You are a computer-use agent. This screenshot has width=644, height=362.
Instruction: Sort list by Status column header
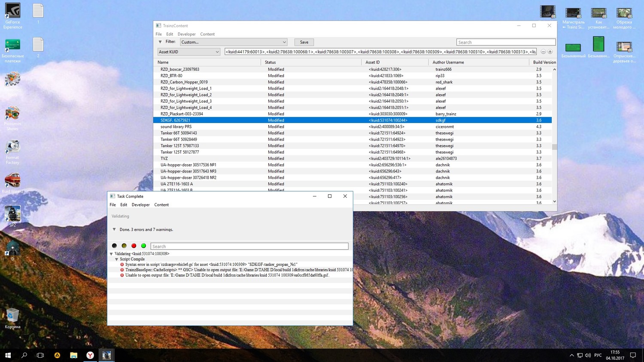pyautogui.click(x=311, y=62)
